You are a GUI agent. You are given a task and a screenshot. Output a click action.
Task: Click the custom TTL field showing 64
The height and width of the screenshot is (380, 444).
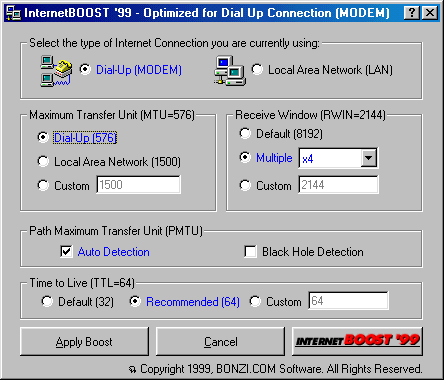click(x=348, y=301)
